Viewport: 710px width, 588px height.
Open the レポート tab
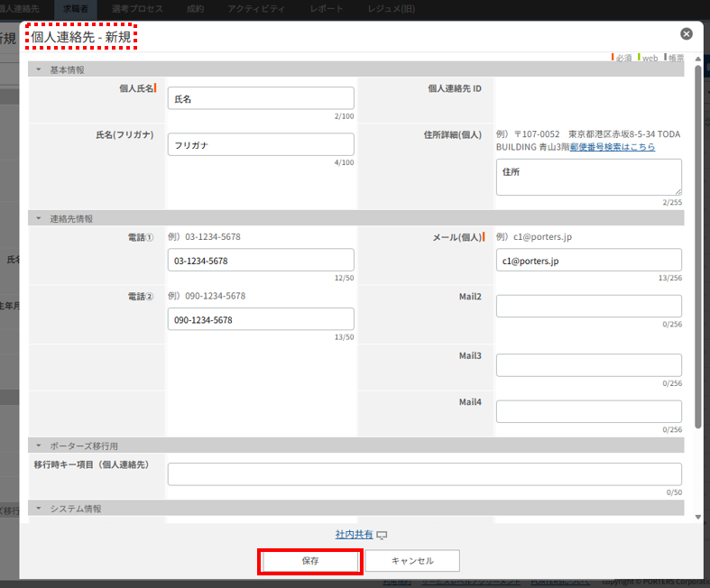(326, 8)
